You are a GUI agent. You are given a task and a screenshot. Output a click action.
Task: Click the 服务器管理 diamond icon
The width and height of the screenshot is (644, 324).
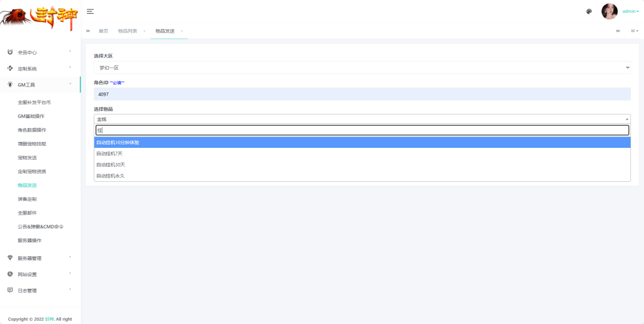(10, 258)
